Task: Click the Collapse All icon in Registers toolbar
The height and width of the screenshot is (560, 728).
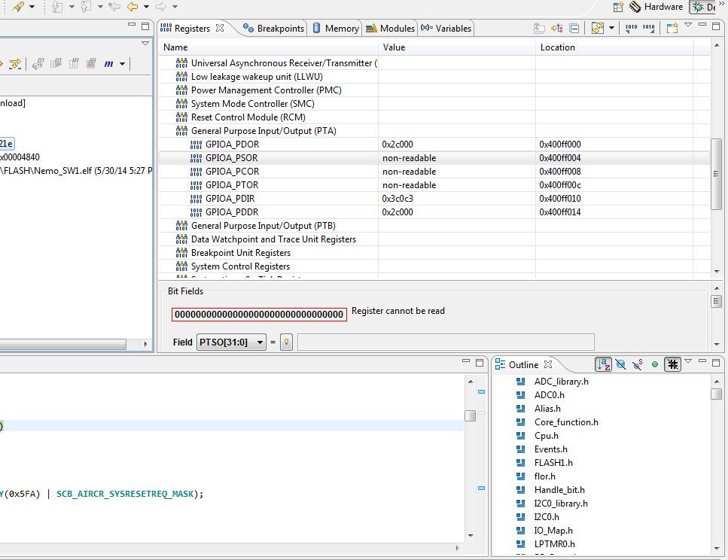Action: click(x=574, y=29)
